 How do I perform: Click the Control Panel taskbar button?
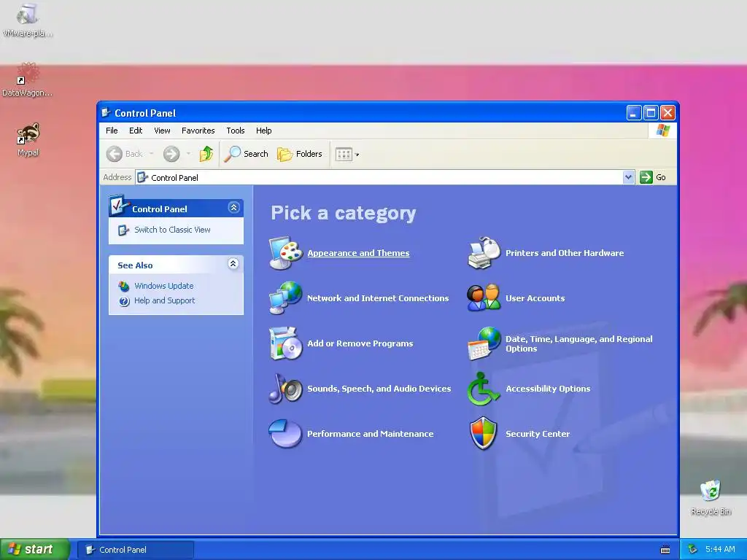[136, 550]
